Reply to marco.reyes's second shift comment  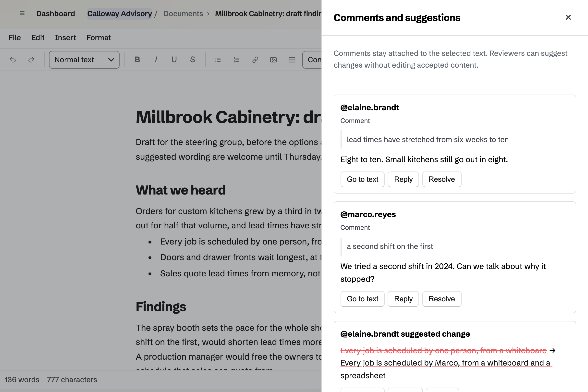tap(403, 299)
